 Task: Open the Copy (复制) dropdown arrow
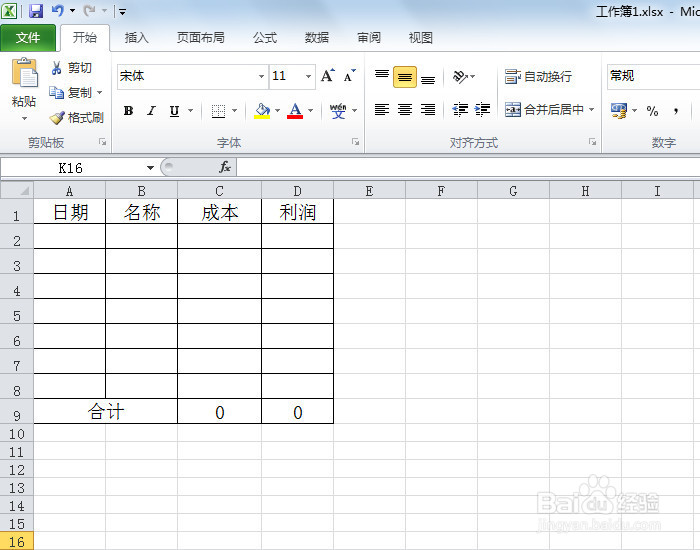point(100,92)
